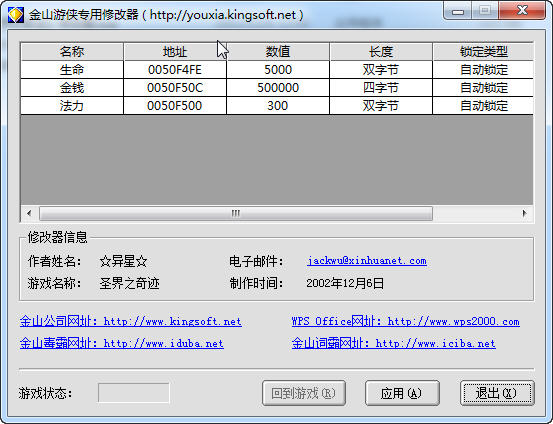Click the horizontal scrollbar thumb
The height and width of the screenshot is (424, 553).
[x=236, y=213]
